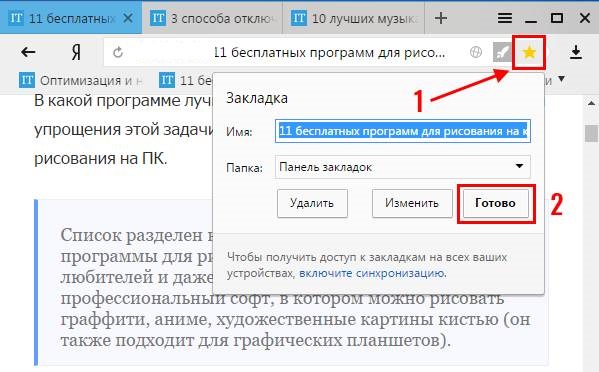The image size is (599, 372).
Task: Open the browser hamburger menu
Action: click(505, 18)
